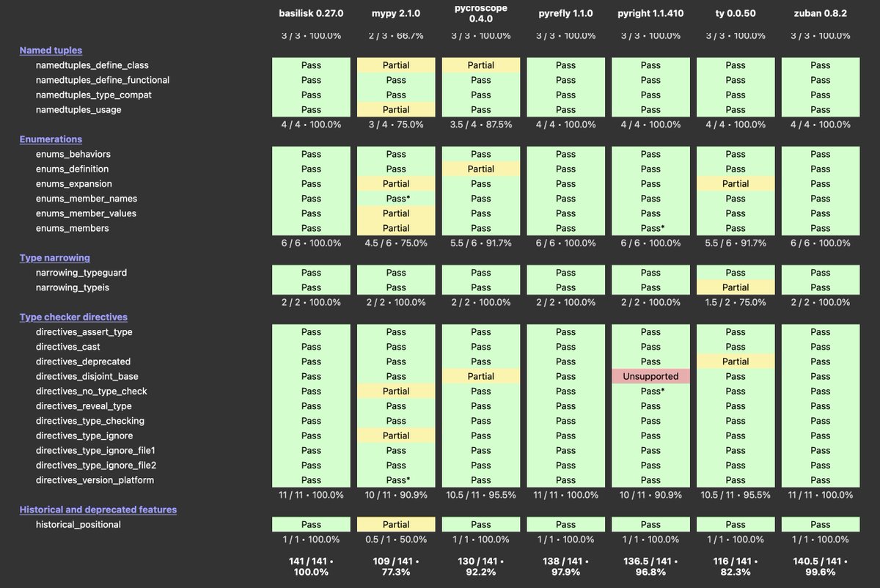Click the '116 / 141 • 82.3%' total

pyautogui.click(x=736, y=566)
